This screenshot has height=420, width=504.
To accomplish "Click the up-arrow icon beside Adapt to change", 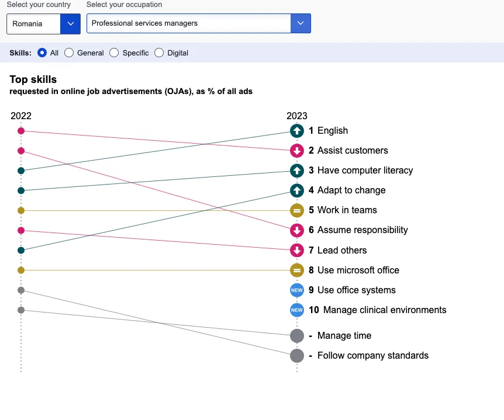I will tap(297, 190).
